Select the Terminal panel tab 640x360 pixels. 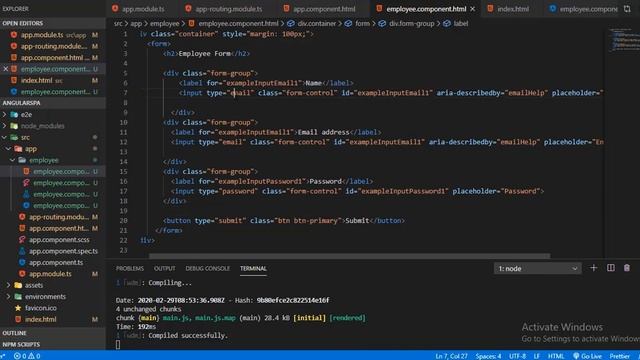tap(253, 269)
